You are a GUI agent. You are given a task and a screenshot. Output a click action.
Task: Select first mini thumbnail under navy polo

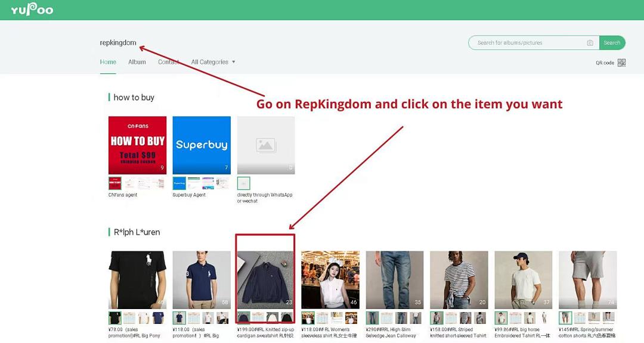click(179, 318)
